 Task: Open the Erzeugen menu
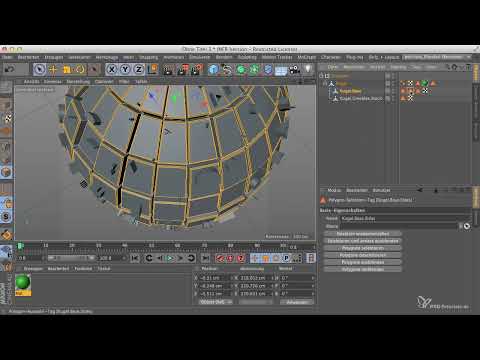pyautogui.click(x=53, y=57)
